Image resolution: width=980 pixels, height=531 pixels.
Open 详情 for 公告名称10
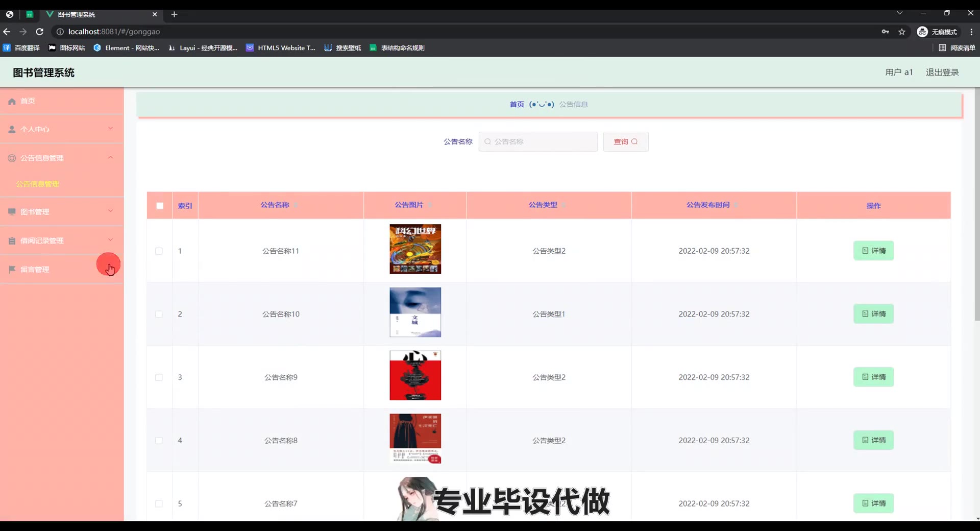tap(873, 314)
